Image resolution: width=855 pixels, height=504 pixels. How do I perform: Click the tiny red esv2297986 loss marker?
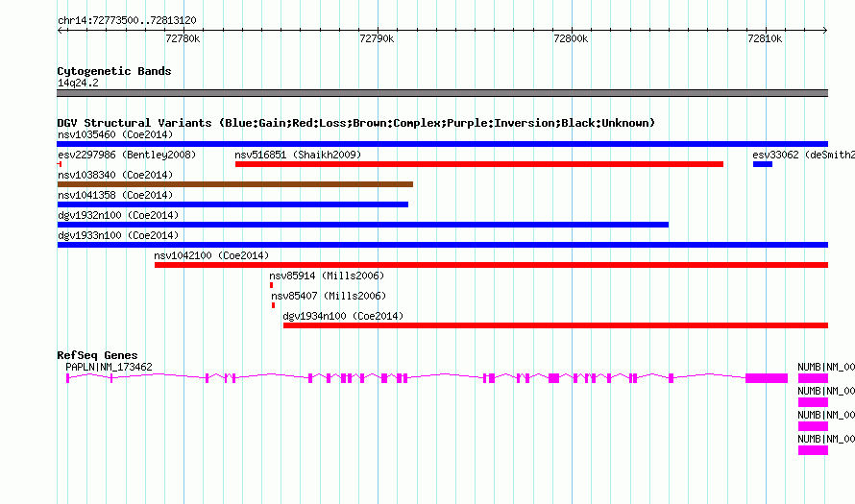pos(60,164)
